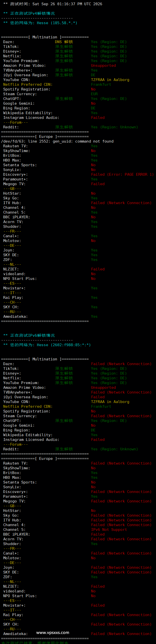The image size is (156, 644).
Task: Click 'Yes (Region: DE)' result next to Dazn
Action: click(109, 42)
